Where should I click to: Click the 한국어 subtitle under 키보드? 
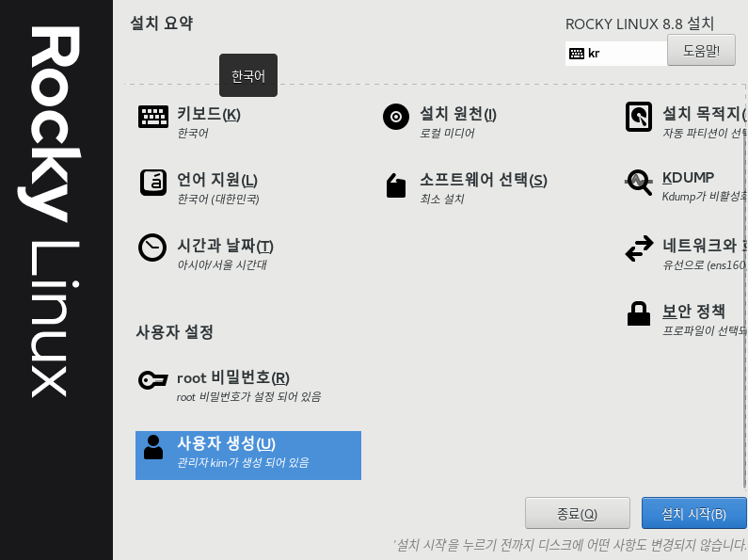pyautogui.click(x=193, y=133)
